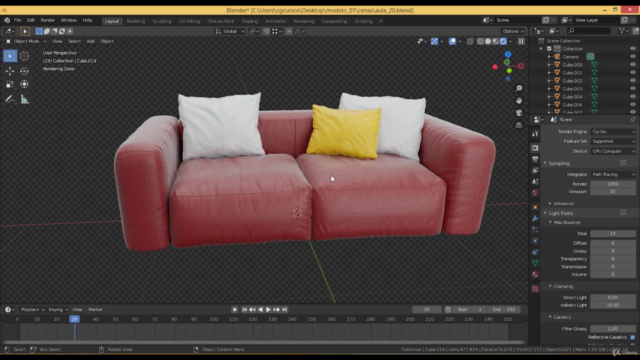Select the Annotate tool
The height and width of the screenshot is (360, 640).
(x=10, y=99)
